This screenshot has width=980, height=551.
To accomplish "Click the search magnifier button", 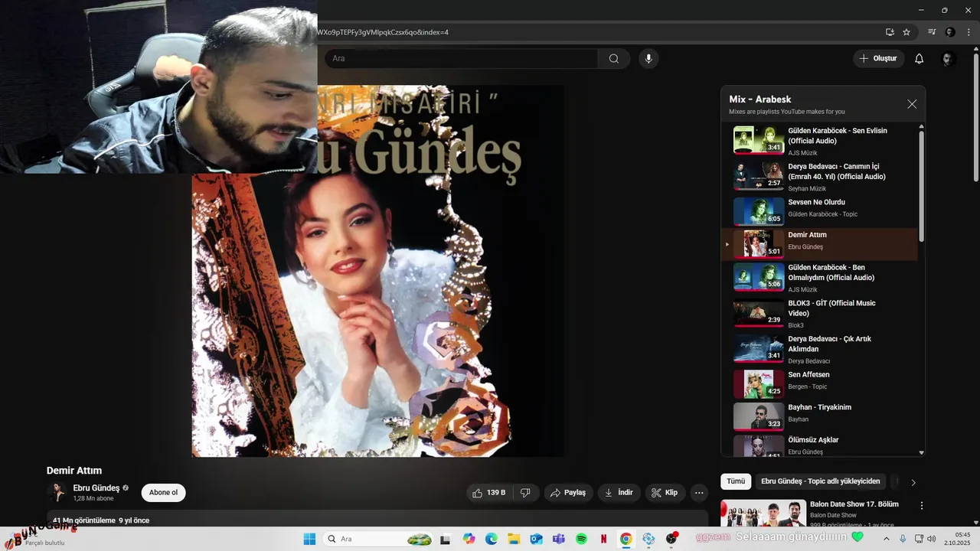I will tap(614, 59).
